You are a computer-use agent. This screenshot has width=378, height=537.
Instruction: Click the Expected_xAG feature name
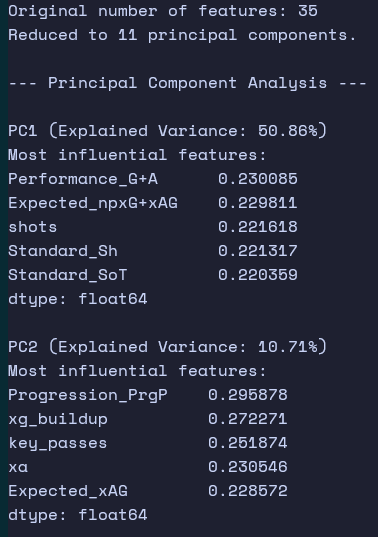click(68, 491)
